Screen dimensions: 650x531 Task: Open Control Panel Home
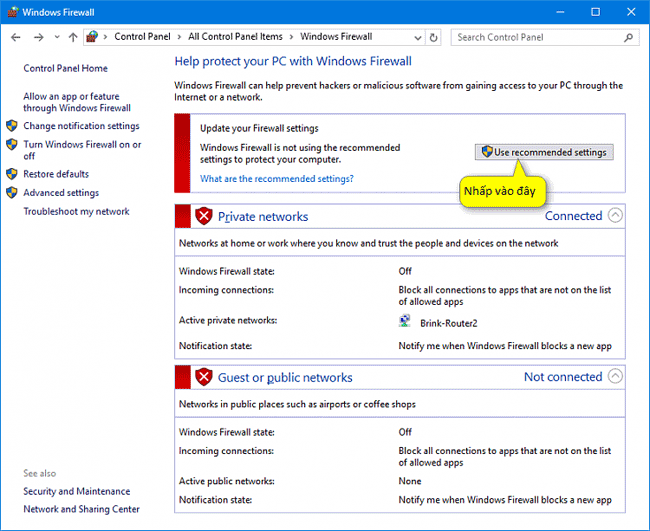(65, 68)
